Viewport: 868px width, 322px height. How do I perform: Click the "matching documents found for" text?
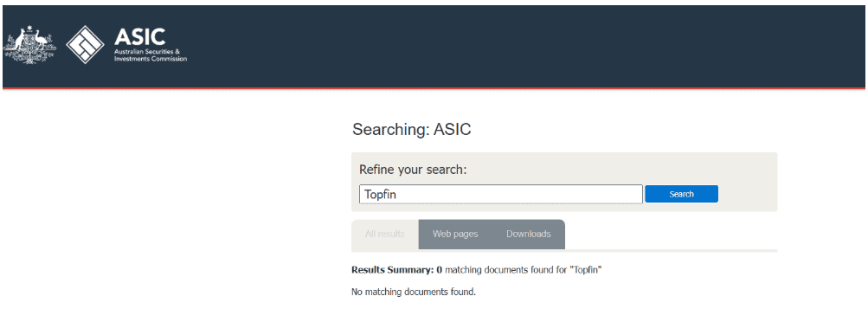tap(507, 271)
